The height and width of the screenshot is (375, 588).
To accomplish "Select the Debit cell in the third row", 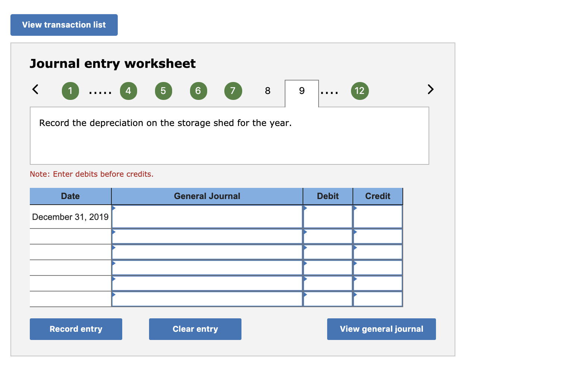I will (x=328, y=252).
